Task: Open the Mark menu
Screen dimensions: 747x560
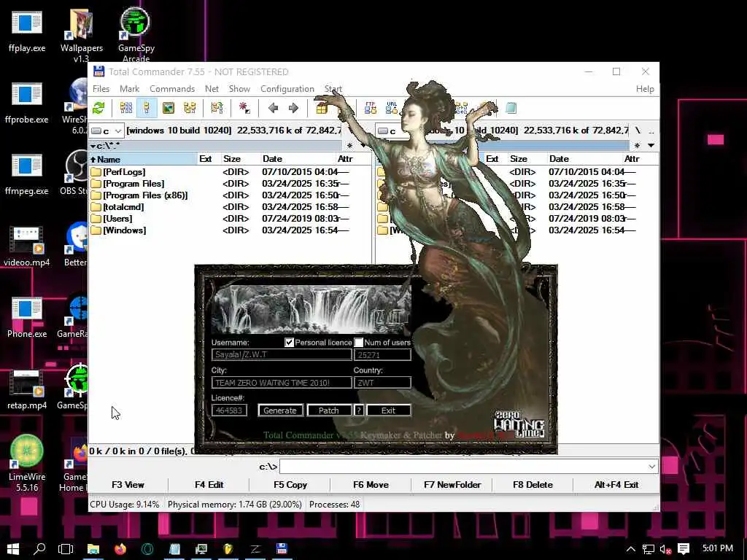Action: click(130, 89)
